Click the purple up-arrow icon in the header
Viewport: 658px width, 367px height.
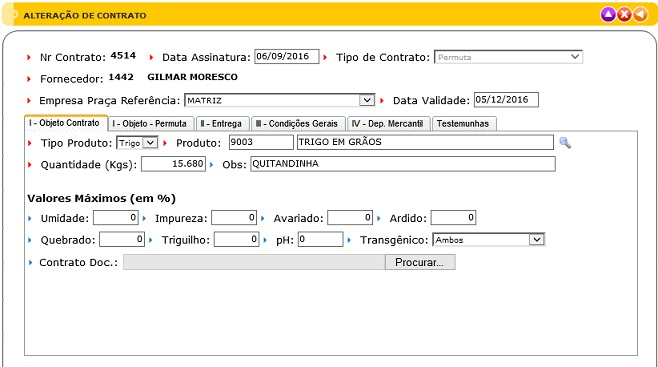[608, 15]
